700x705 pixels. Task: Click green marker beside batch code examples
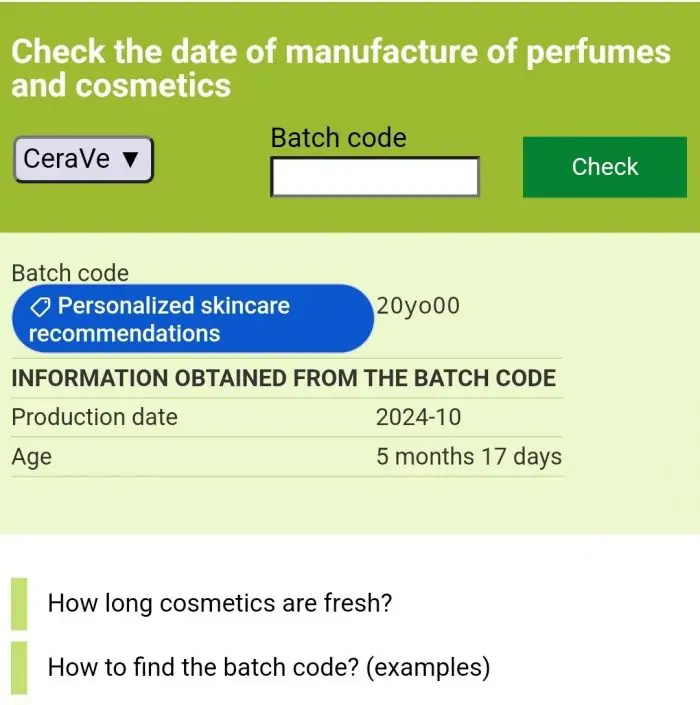pos(19,668)
